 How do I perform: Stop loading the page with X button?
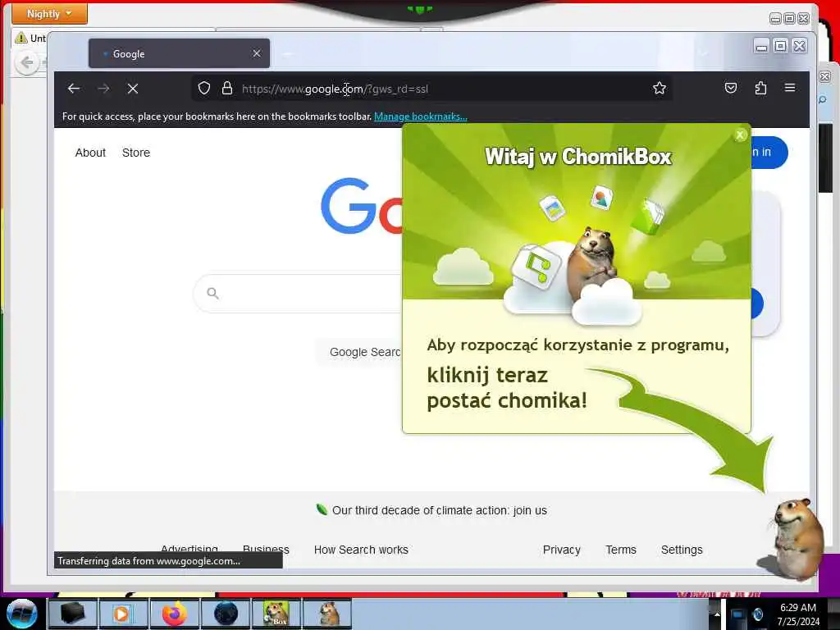point(133,89)
